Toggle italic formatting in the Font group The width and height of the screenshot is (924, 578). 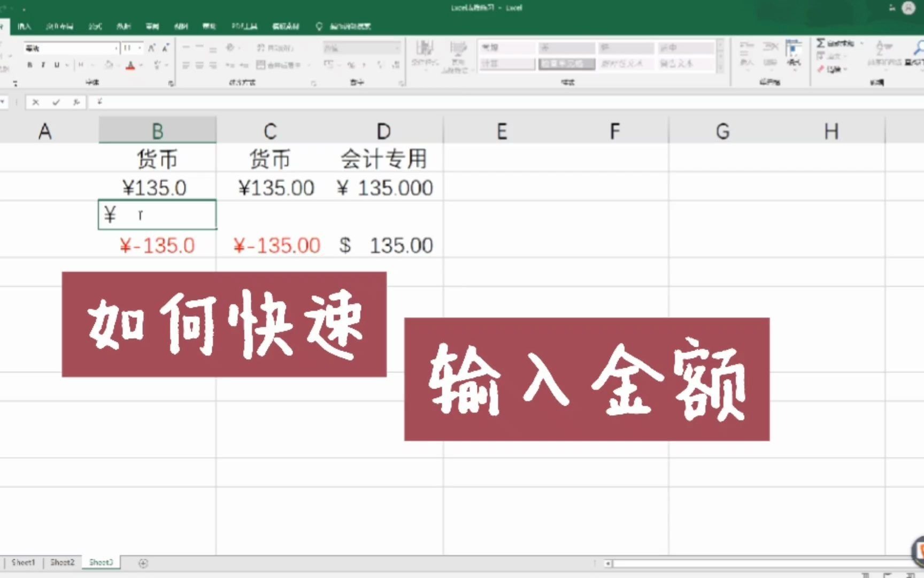[43, 65]
